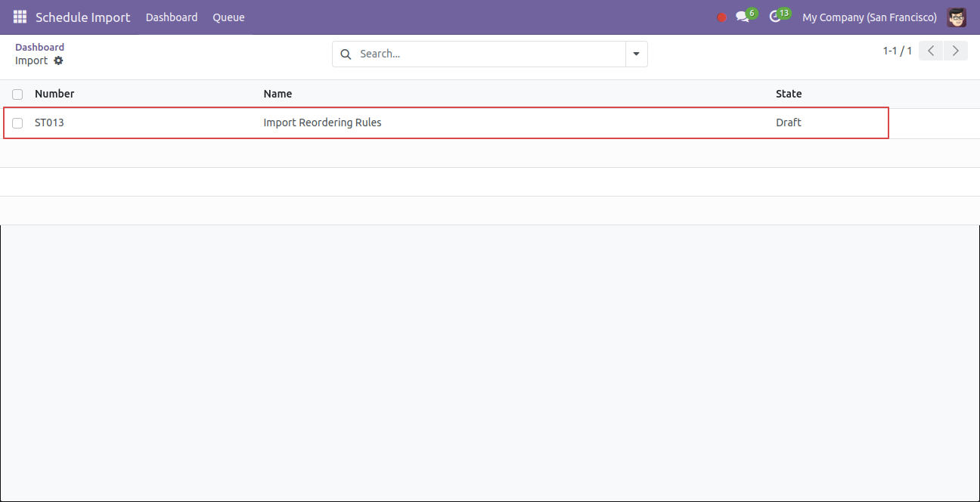Image resolution: width=980 pixels, height=502 pixels.
Task: Open the Dashboard menu in the top bar
Action: point(172,17)
